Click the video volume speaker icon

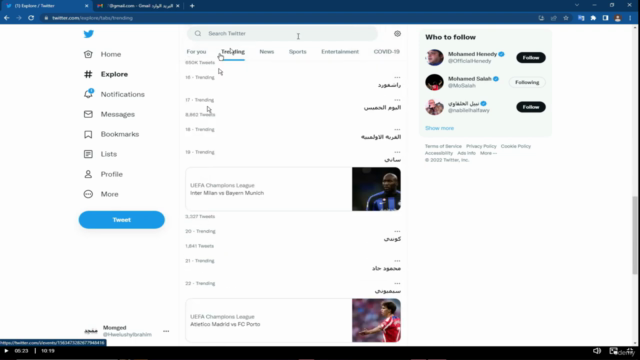point(597,351)
